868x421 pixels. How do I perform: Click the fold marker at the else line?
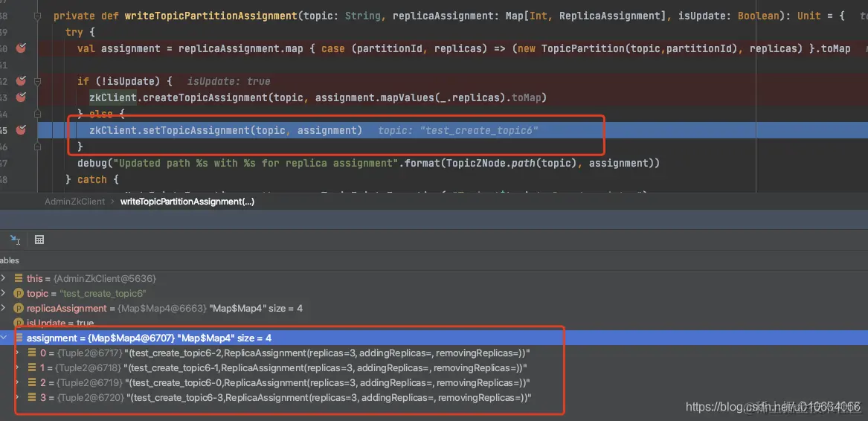(x=38, y=114)
